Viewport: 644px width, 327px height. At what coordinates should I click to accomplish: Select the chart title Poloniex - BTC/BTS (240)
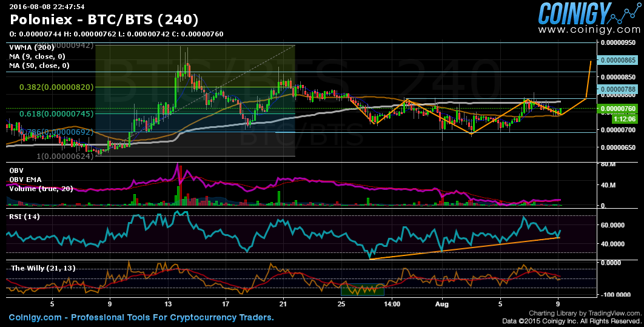tap(104, 19)
